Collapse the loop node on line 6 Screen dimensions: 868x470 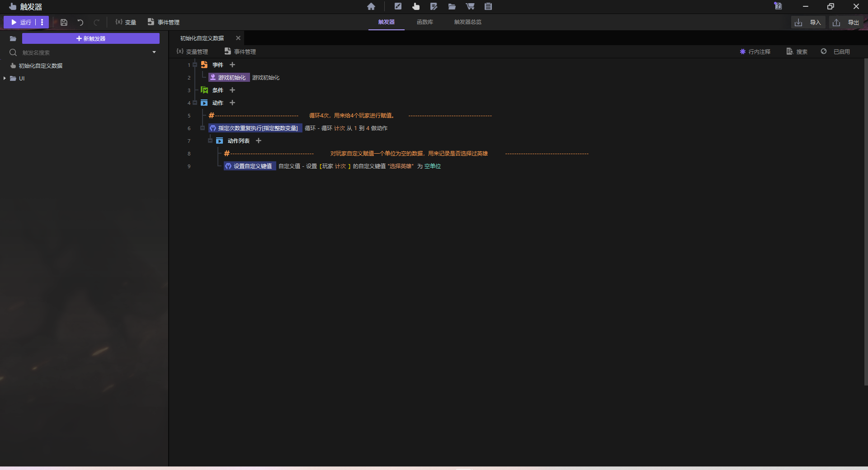click(203, 128)
